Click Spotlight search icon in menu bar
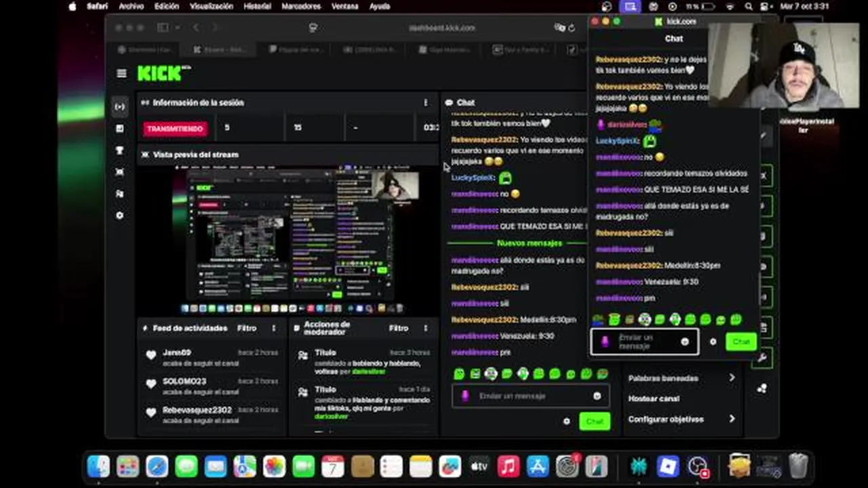Viewport: 868px width, 488px height. [749, 6]
